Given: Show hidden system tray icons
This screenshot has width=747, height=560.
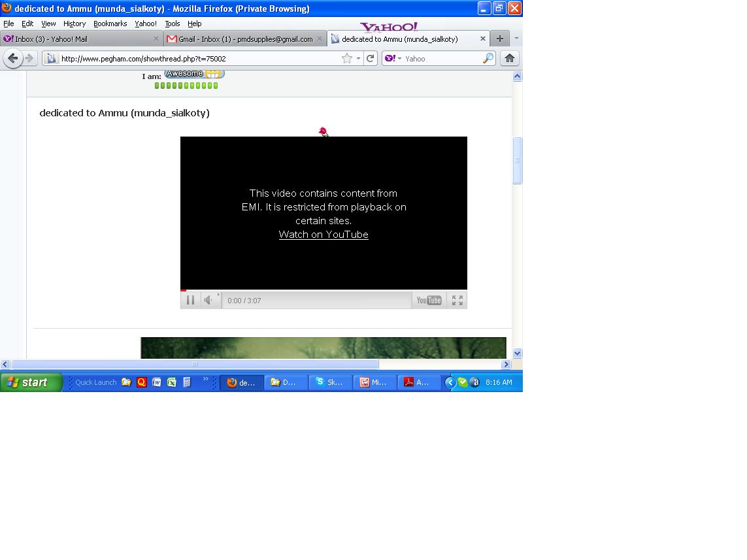Looking at the screenshot, I should (x=450, y=382).
